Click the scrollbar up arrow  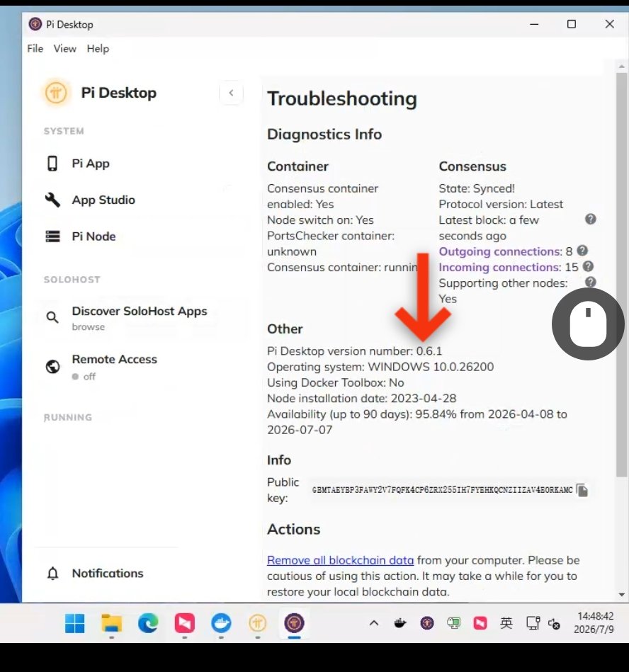(622, 66)
